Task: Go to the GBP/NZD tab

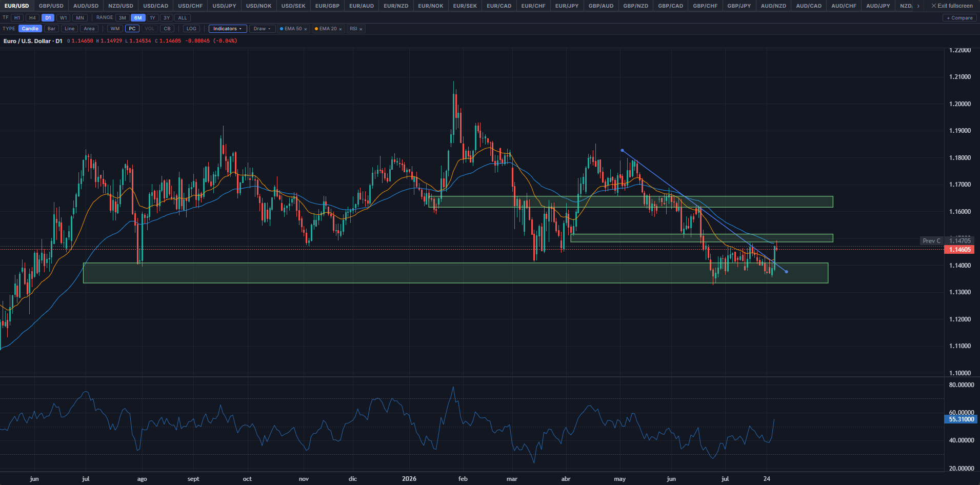Action: click(x=636, y=6)
